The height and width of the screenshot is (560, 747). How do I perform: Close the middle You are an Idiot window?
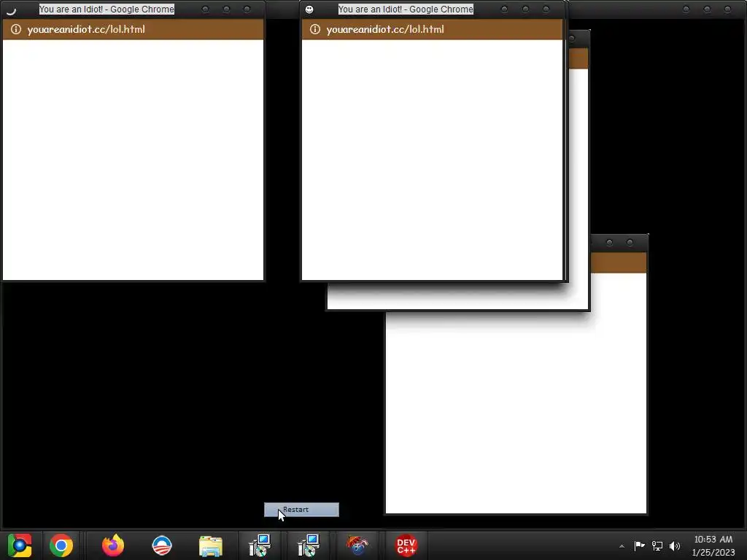(x=546, y=9)
